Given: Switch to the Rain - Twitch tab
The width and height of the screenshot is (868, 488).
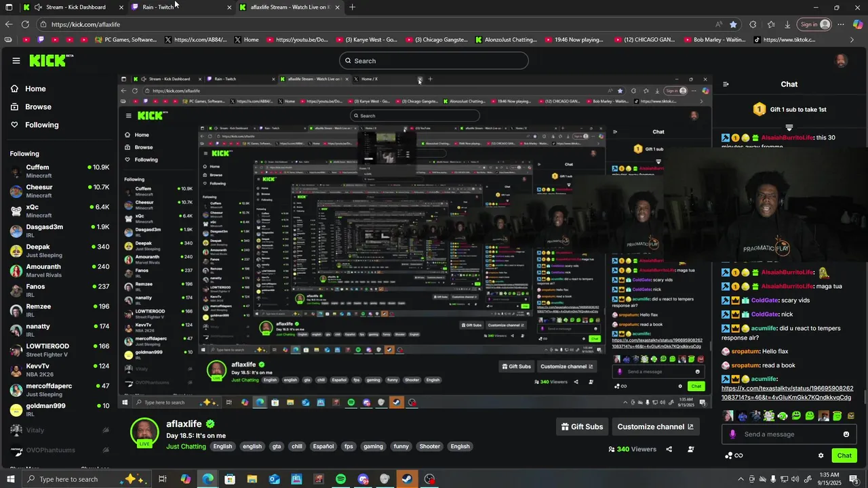Looking at the screenshot, I should tap(180, 7).
